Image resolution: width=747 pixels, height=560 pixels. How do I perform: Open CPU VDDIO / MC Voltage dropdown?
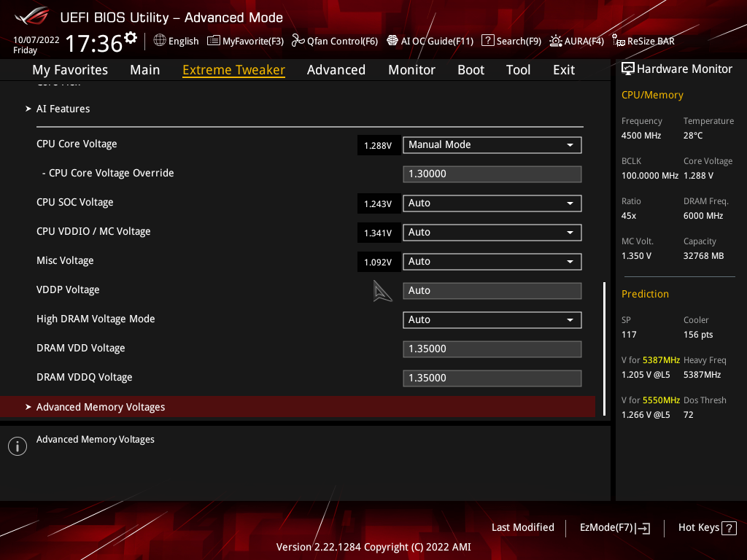pos(492,233)
